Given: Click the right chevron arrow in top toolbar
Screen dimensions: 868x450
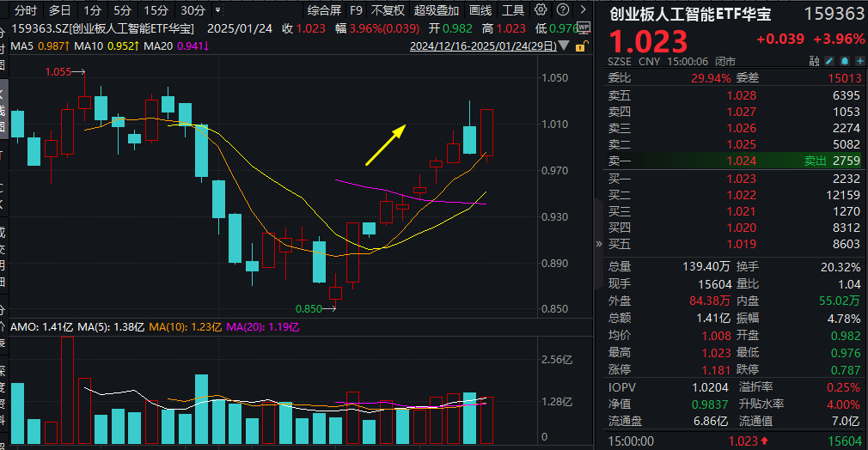Looking at the screenshot, I should tap(582, 10).
